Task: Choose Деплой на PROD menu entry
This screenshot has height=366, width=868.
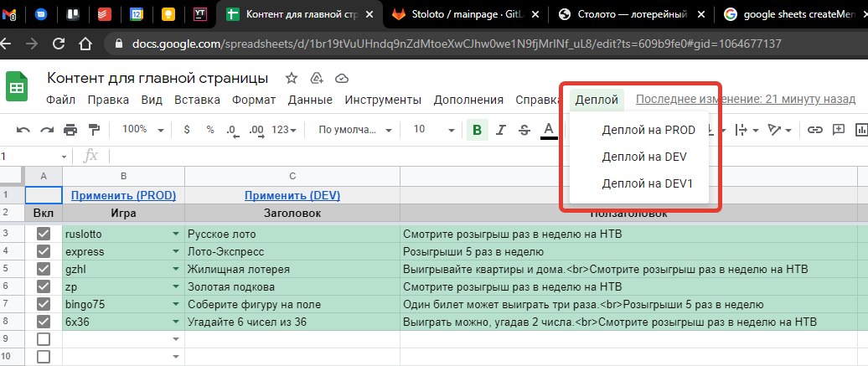Action: click(648, 130)
